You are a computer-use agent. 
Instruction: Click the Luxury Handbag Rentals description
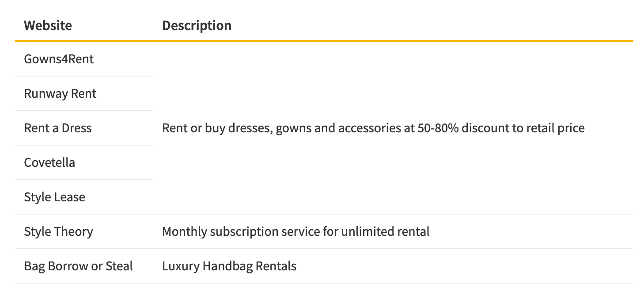229,266
